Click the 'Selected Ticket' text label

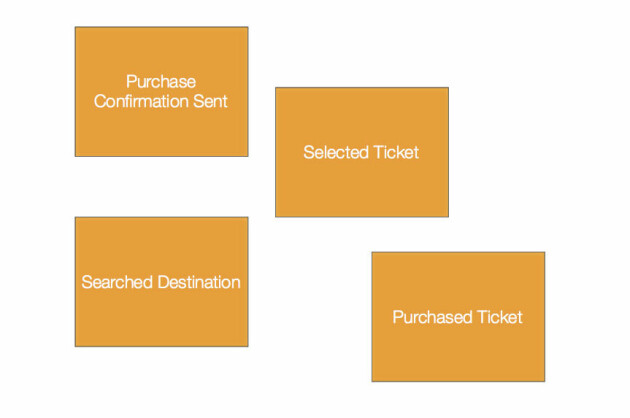tap(361, 152)
